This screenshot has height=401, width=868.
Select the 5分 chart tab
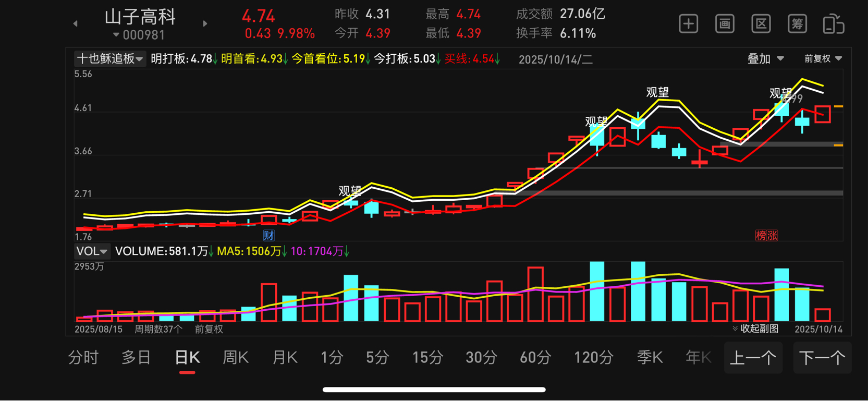(x=377, y=358)
